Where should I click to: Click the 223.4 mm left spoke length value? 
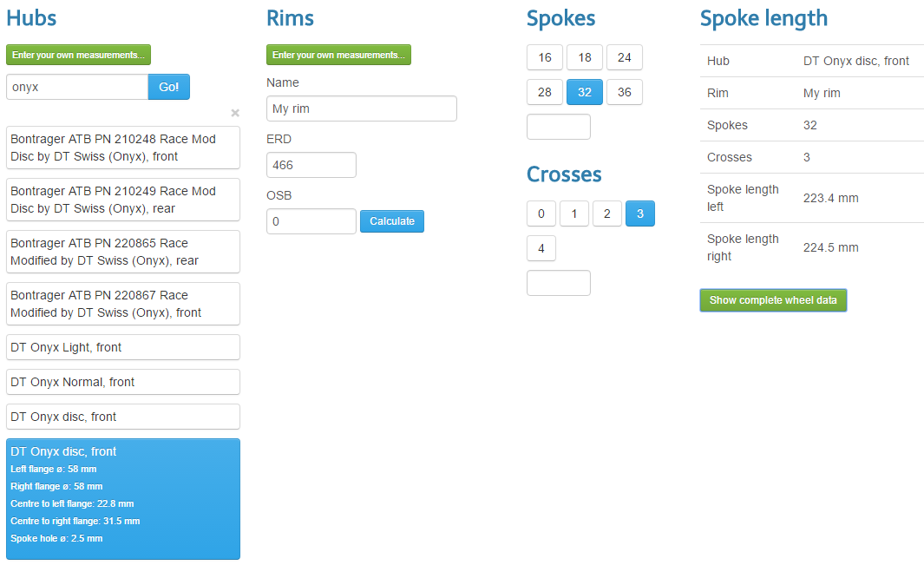click(x=831, y=198)
